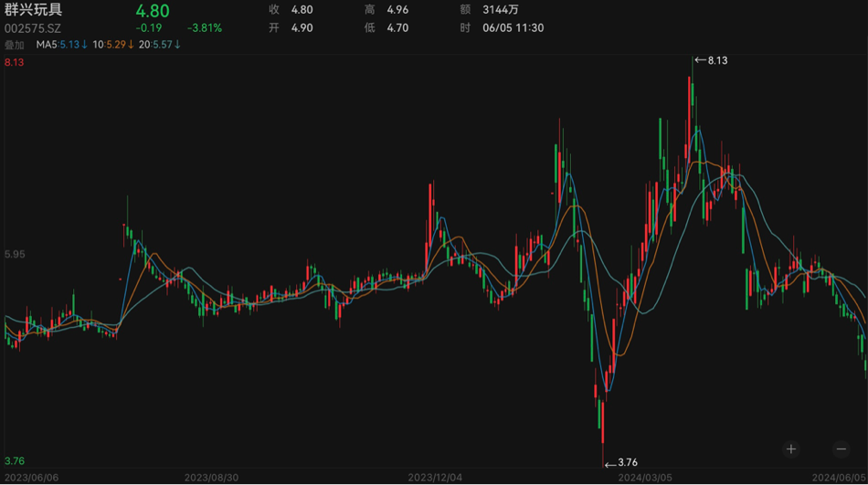The image size is (868, 485).
Task: Zoom out the chart with minus button
Action: 842,449
